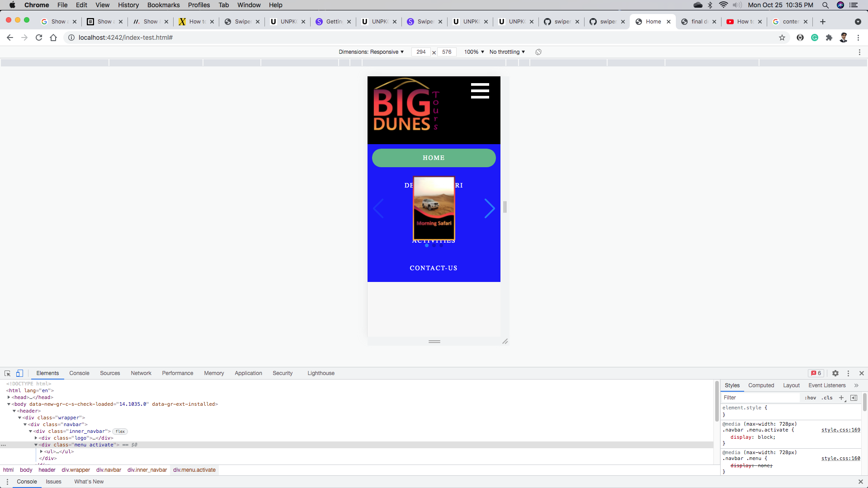Screen dimensions: 868x488
Task: Click the Elements panel tab
Action: pos(47,373)
